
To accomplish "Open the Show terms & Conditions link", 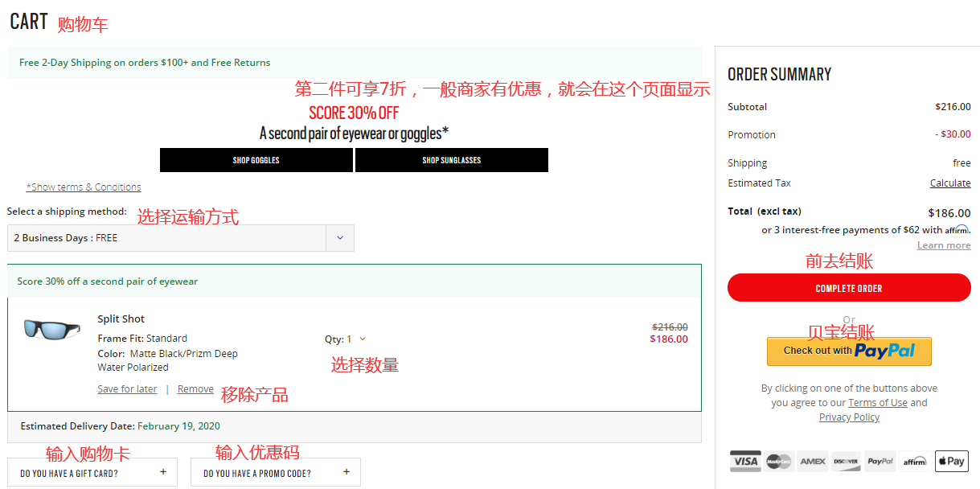I will coord(84,187).
